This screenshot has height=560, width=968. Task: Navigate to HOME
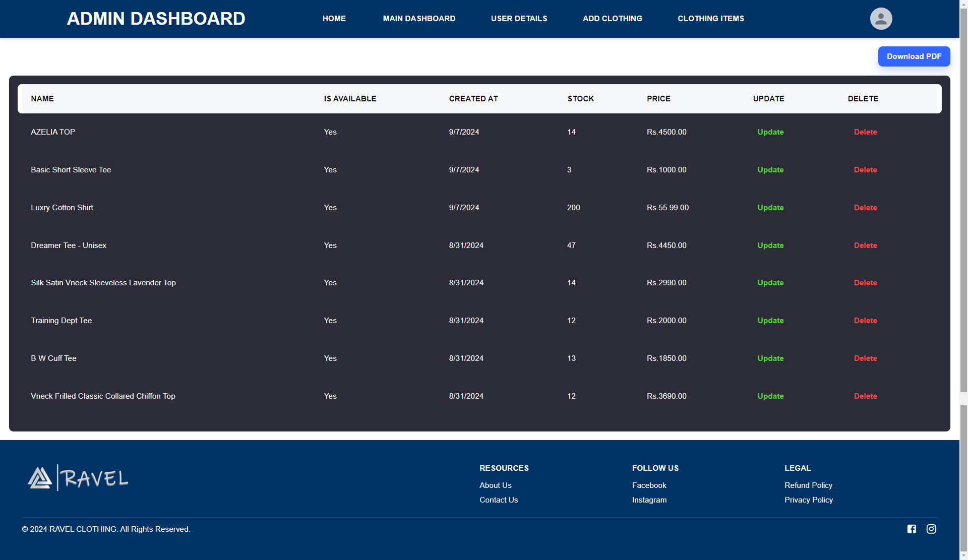coord(334,18)
